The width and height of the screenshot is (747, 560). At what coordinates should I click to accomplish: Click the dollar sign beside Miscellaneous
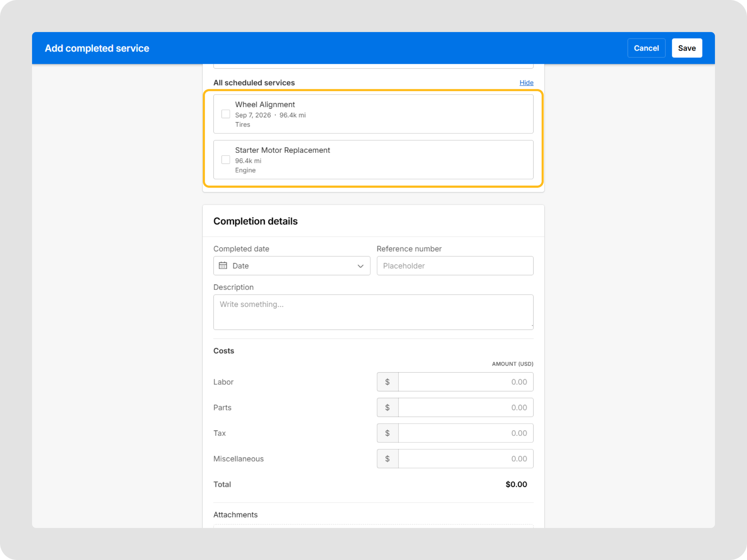tap(387, 459)
